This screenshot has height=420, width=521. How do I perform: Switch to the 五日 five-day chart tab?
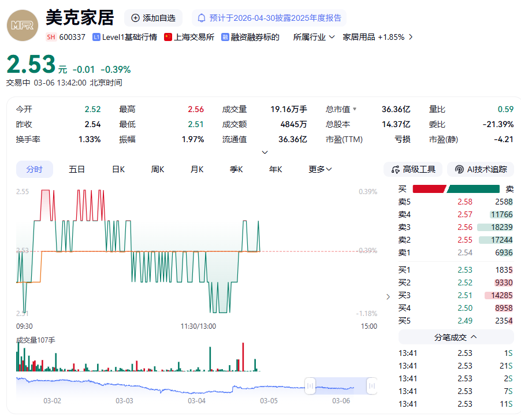(77, 169)
